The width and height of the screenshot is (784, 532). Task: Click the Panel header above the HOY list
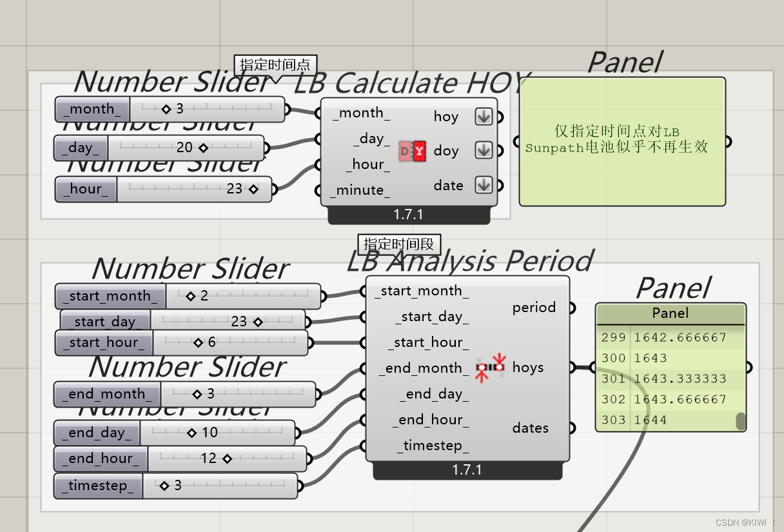click(x=671, y=313)
